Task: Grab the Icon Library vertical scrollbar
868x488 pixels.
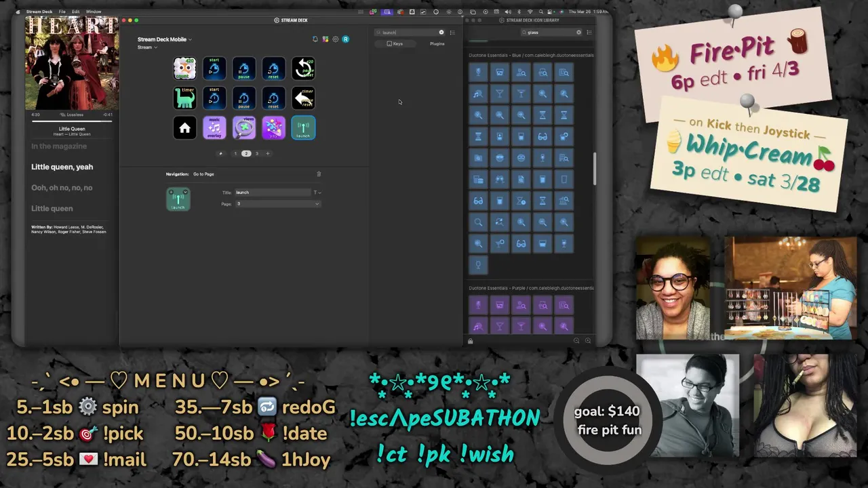Action: click(595, 168)
